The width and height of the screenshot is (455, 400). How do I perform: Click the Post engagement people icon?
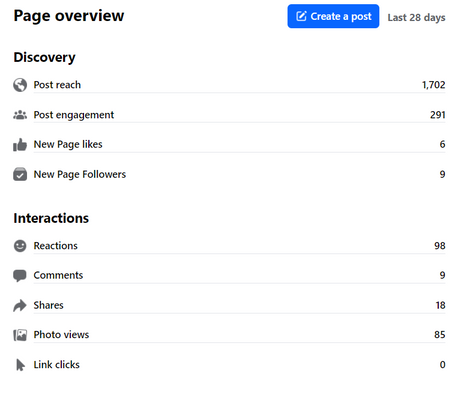(20, 115)
